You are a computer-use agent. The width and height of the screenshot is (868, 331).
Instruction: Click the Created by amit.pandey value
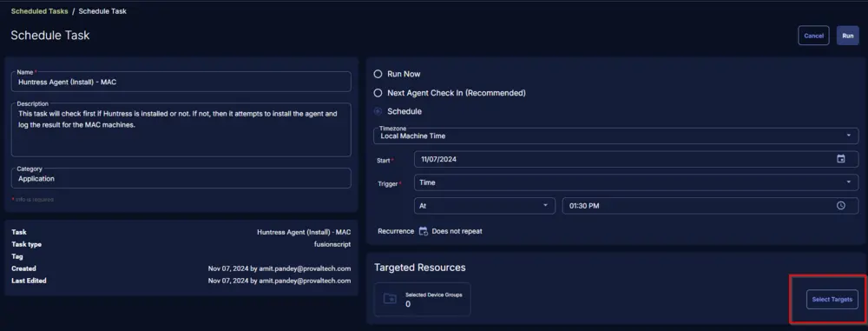[x=279, y=268]
